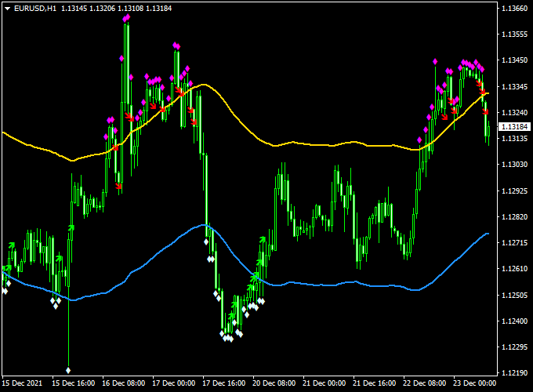Click the OHLC values 1.13145 1.13206 1.13108 1.13184
Viewport: 533px width, 392px height.
tap(116, 9)
